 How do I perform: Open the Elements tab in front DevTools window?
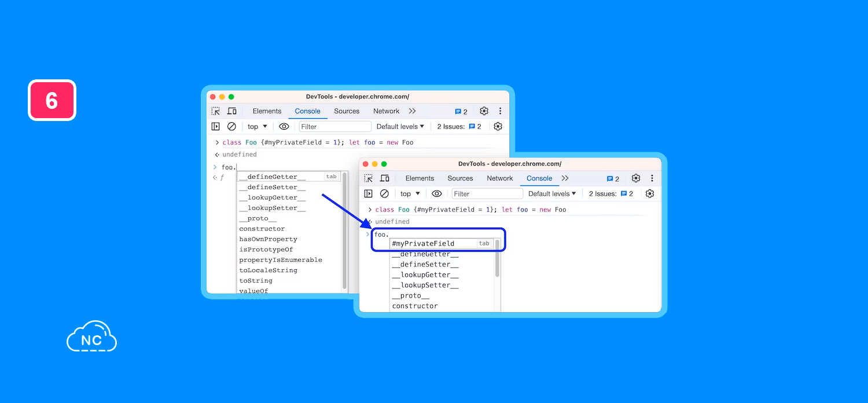[420, 178]
